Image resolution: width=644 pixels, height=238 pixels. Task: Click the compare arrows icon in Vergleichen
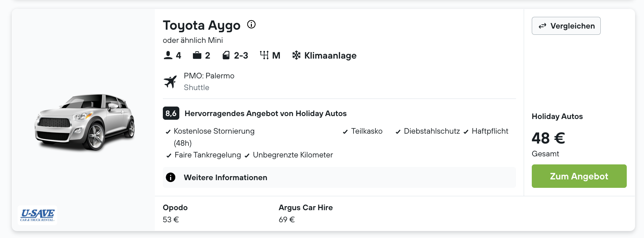(x=542, y=26)
